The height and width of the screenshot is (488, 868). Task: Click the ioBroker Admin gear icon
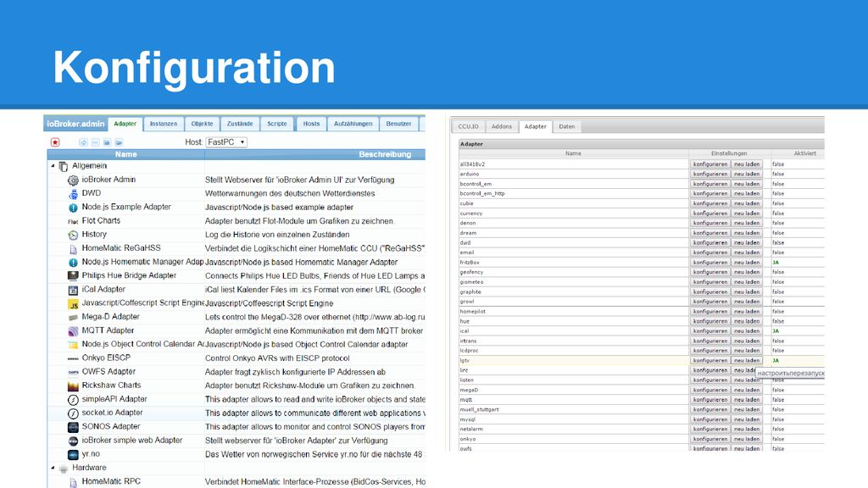pos(73,180)
